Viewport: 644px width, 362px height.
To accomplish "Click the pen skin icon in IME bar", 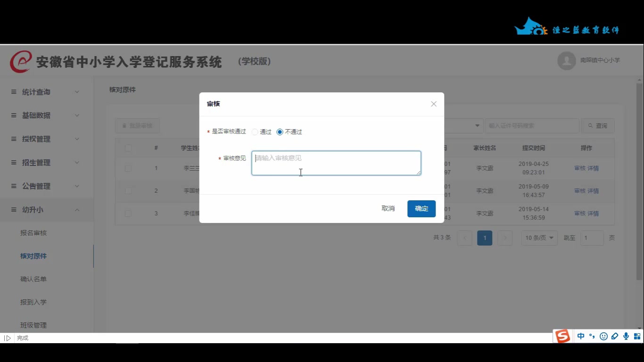I will pos(615,336).
